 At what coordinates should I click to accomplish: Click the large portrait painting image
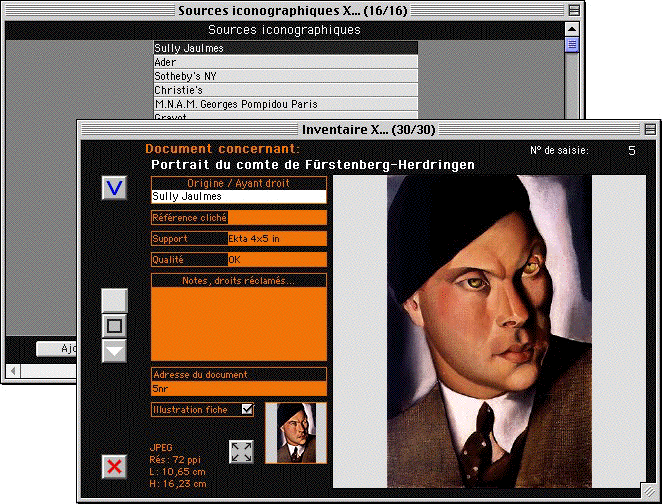click(x=489, y=331)
